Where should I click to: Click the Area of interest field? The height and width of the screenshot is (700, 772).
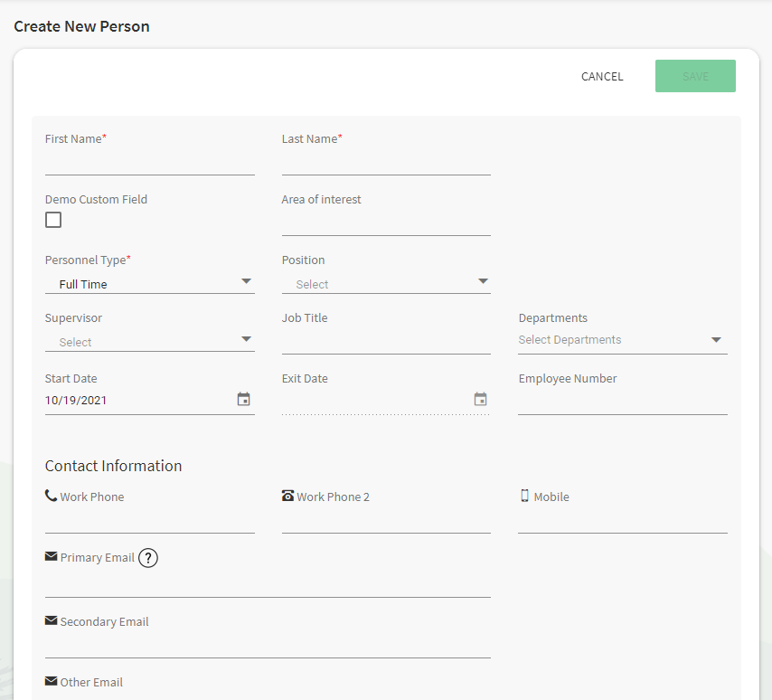tap(386, 224)
